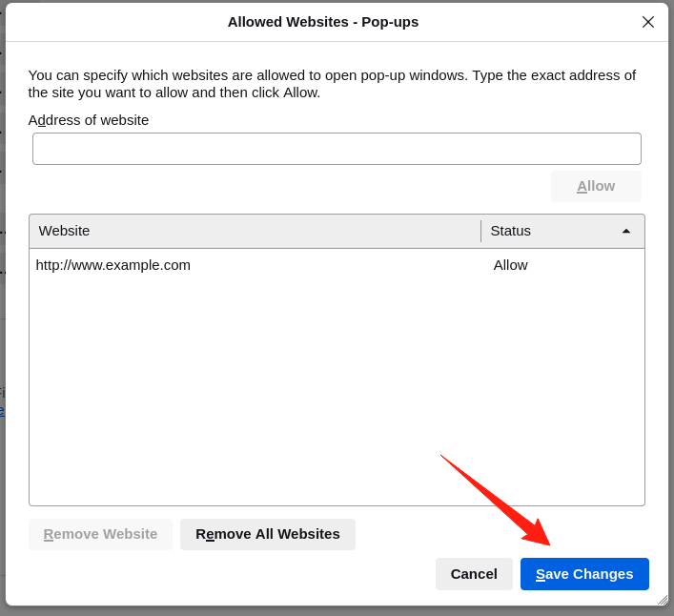This screenshot has height=616, width=674.
Task: Click the column divider between Website and Status
Action: point(481,231)
